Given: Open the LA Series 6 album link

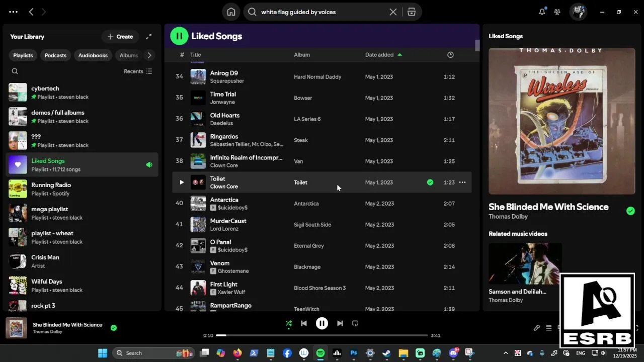Looking at the screenshot, I should coord(307,119).
